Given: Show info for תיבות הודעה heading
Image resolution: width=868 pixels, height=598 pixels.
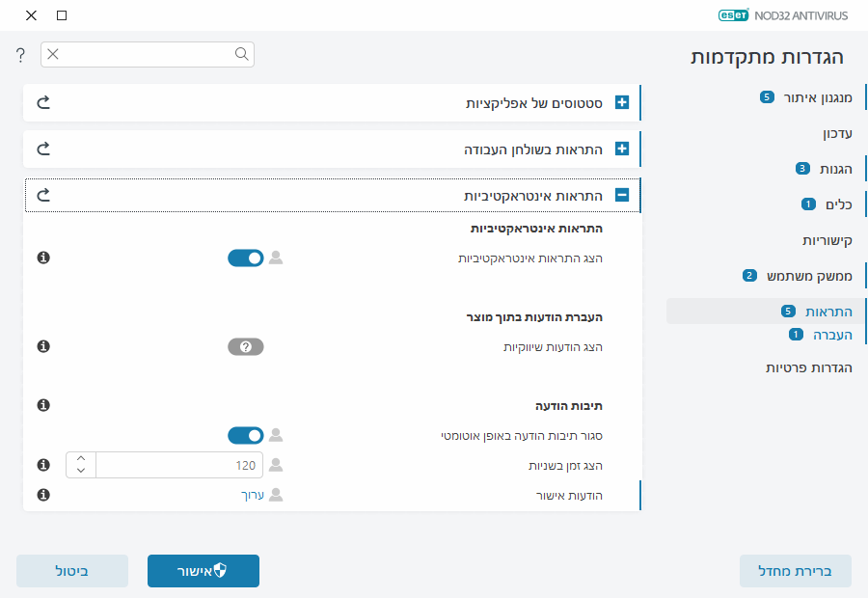Looking at the screenshot, I should (x=43, y=405).
